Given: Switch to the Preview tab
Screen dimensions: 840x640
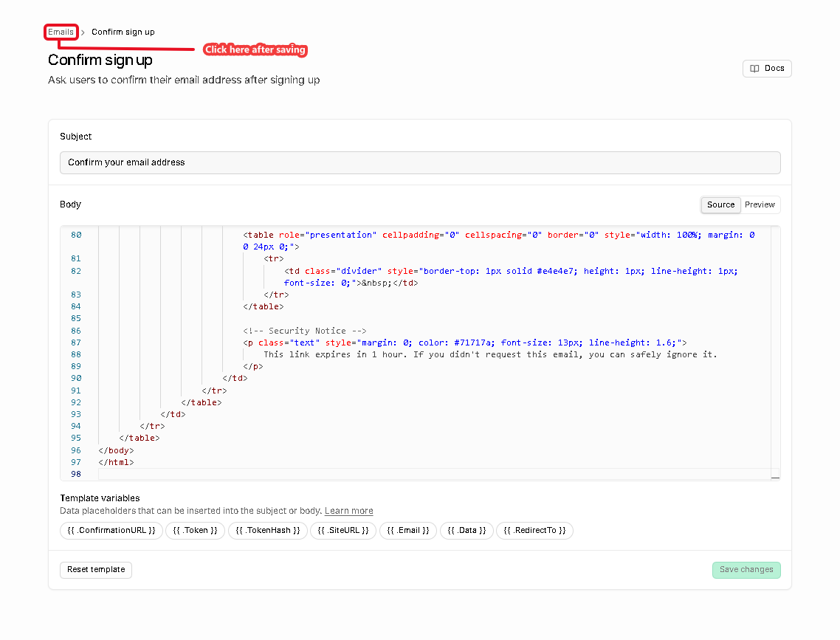Looking at the screenshot, I should tap(760, 204).
